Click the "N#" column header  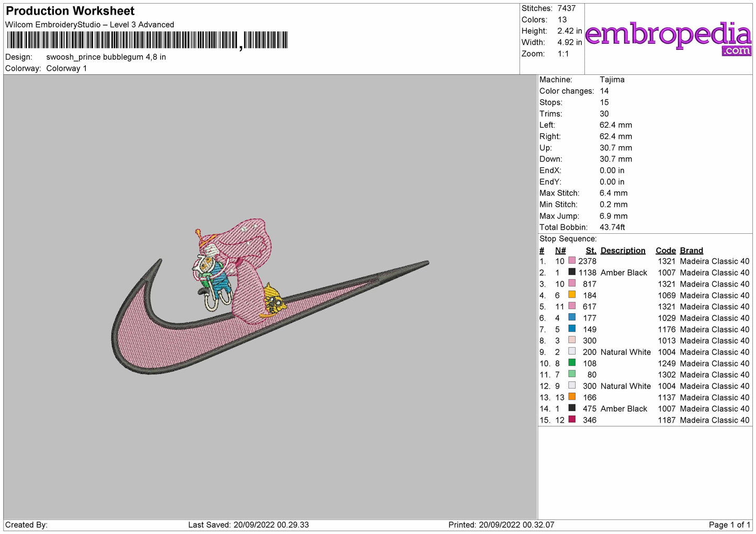tap(560, 251)
